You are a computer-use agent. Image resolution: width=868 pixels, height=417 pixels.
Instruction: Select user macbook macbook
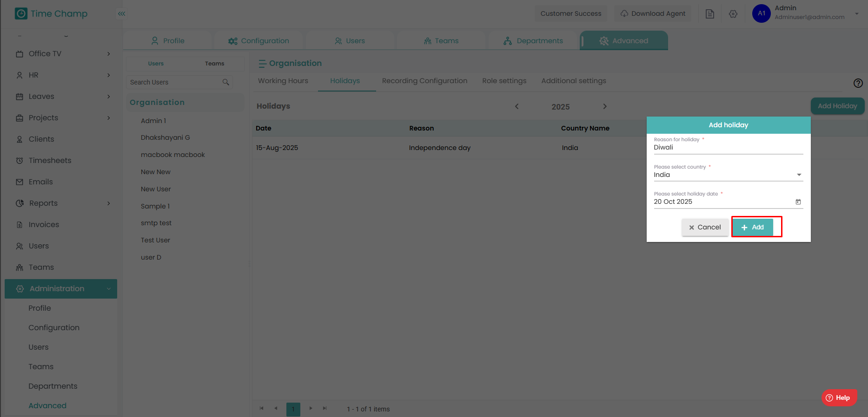[173, 155]
